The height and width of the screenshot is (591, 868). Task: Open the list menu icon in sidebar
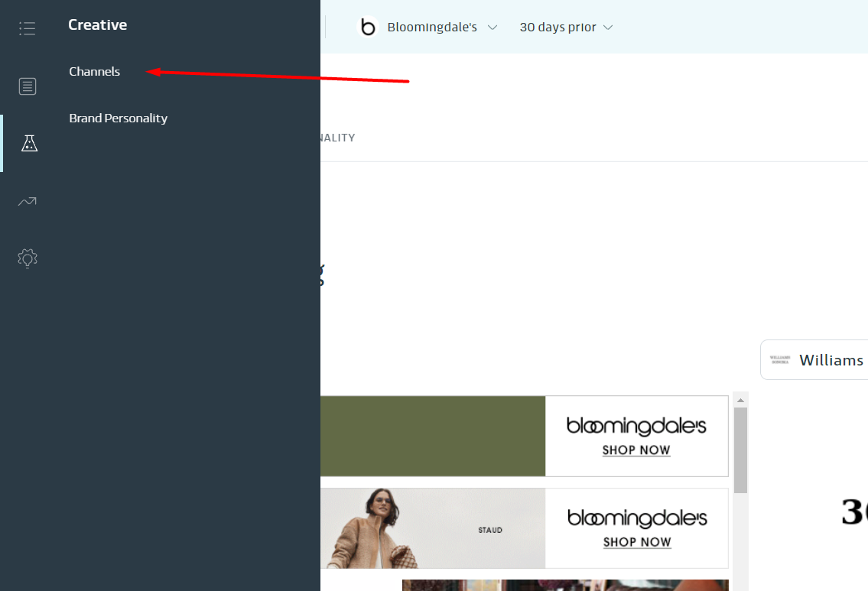coord(27,28)
